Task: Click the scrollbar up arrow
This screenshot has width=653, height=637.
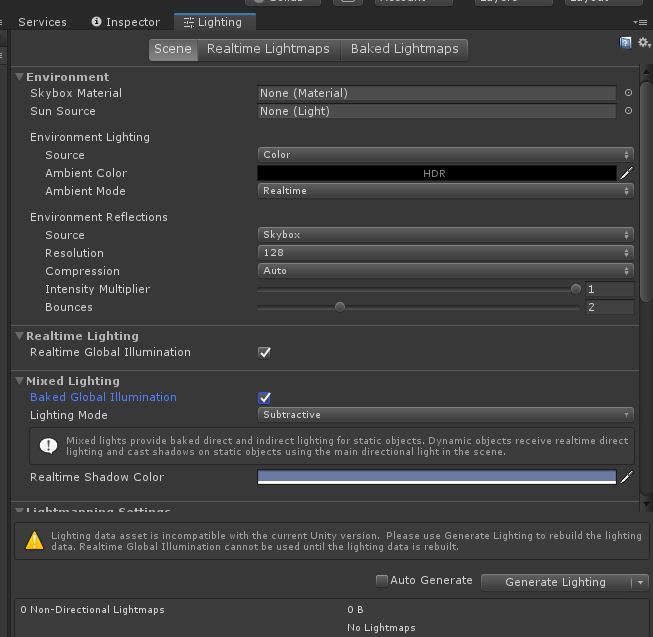Action: [x=646, y=72]
